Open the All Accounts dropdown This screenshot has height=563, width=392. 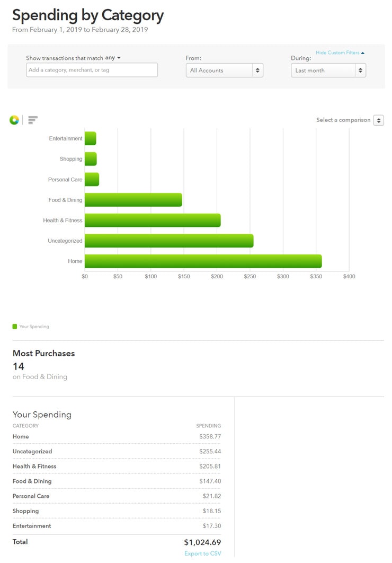(x=225, y=71)
